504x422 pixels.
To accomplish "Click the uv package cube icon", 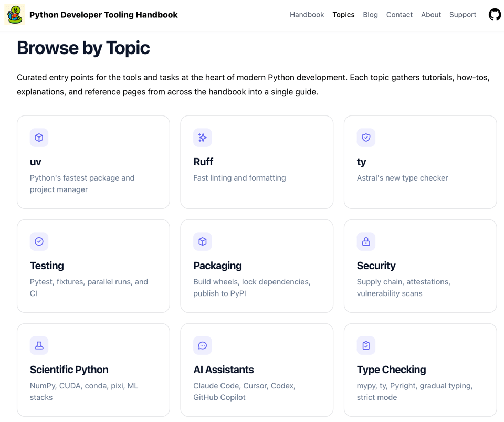I will tap(39, 138).
